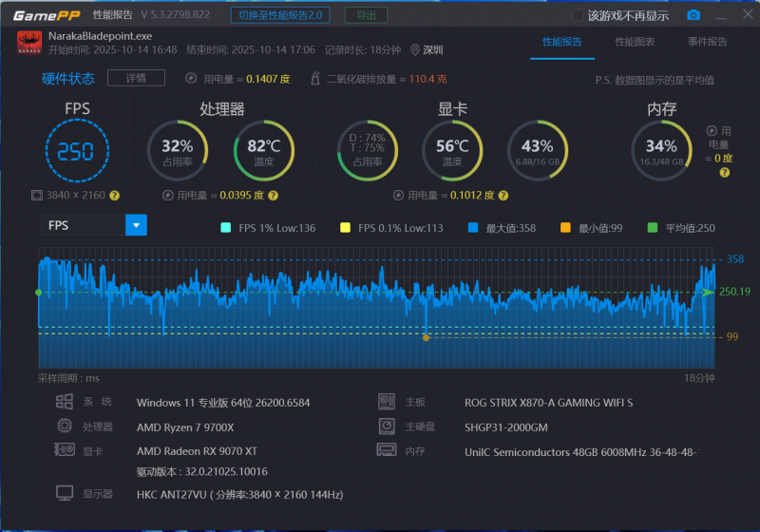This screenshot has height=532, width=760.
Task: Toggle the FPS 1% Low legend square
Action: click(x=225, y=228)
